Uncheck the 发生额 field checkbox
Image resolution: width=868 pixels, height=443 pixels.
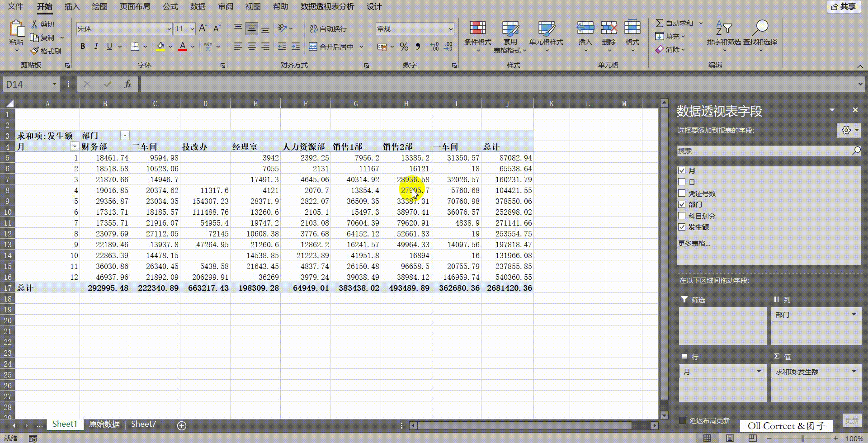point(682,227)
